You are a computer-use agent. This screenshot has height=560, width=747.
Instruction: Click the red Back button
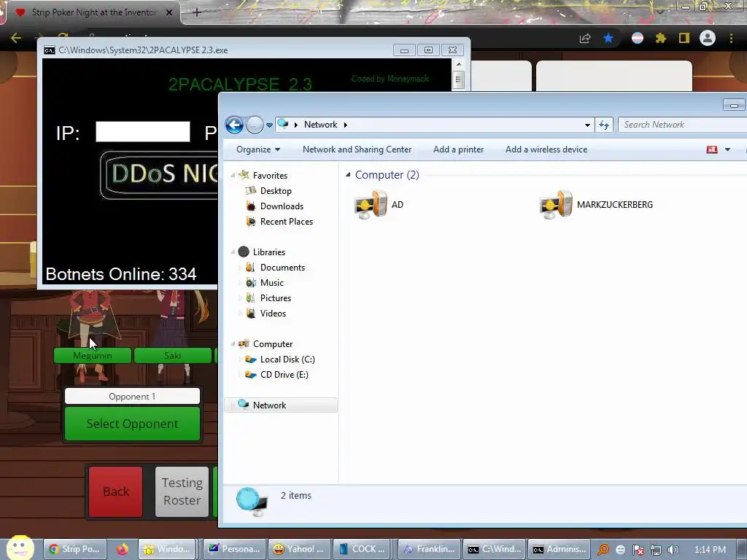pos(116,491)
